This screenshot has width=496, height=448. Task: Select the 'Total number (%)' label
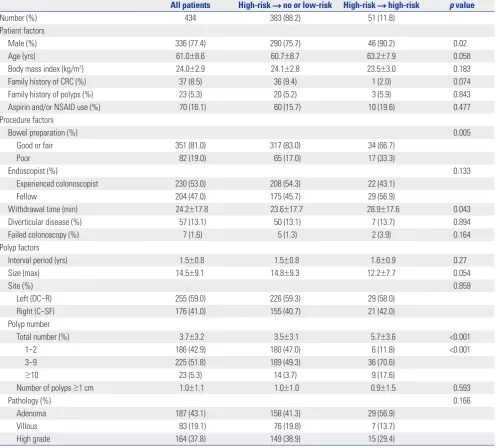click(x=43, y=337)
